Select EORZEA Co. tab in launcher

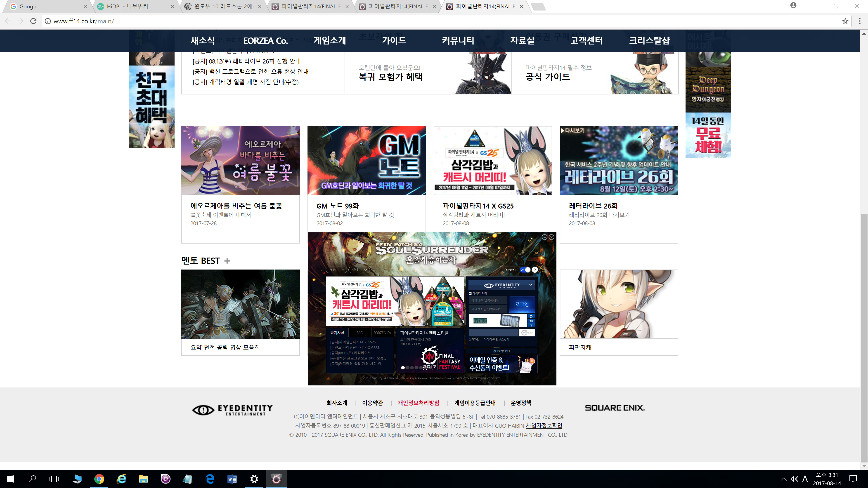[x=382, y=333]
